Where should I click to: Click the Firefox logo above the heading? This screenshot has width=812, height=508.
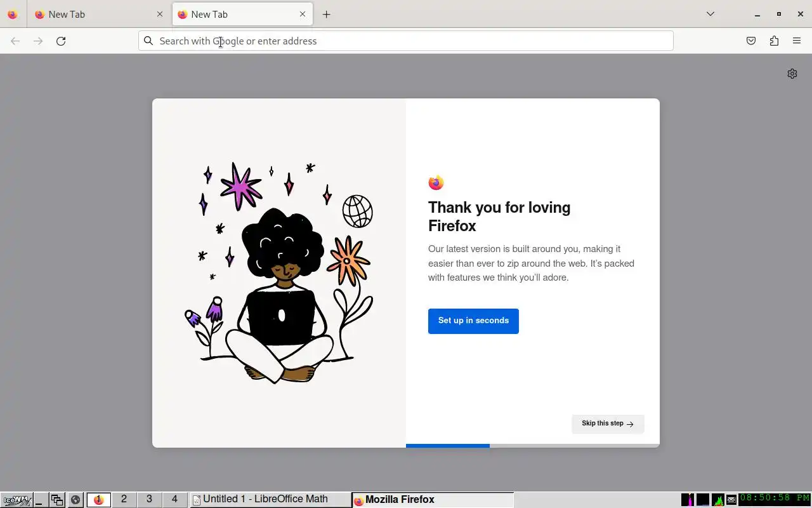coord(436,183)
